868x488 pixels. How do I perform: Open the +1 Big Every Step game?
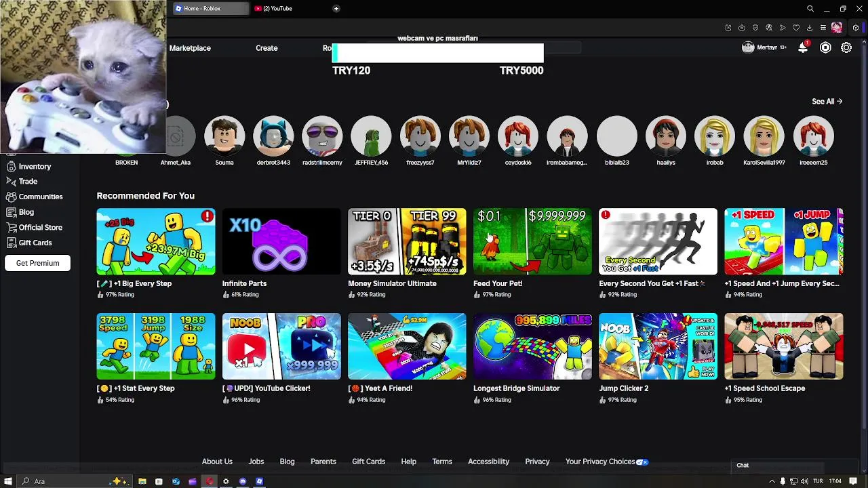tap(156, 241)
